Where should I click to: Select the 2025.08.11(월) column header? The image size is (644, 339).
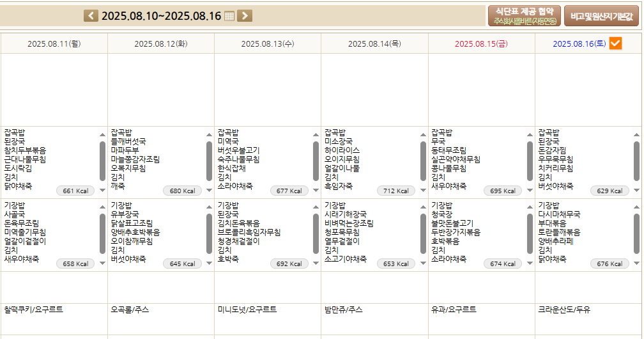click(54, 44)
